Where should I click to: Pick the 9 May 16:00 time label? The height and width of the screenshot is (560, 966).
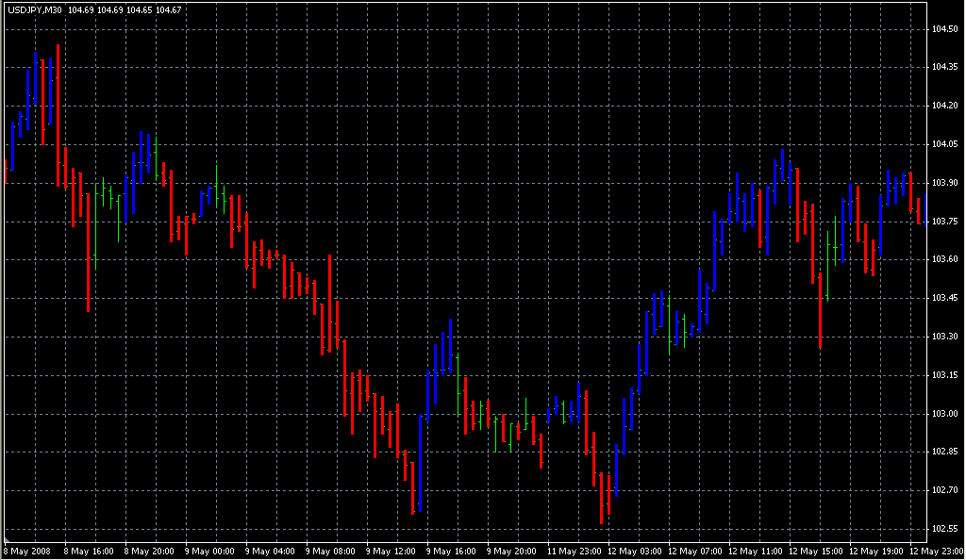click(x=451, y=552)
